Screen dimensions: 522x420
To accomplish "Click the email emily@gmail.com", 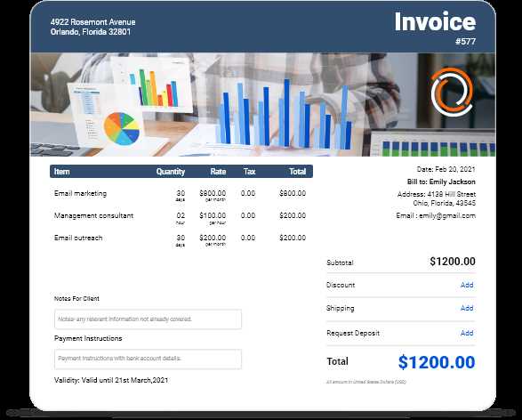I will point(447,216).
